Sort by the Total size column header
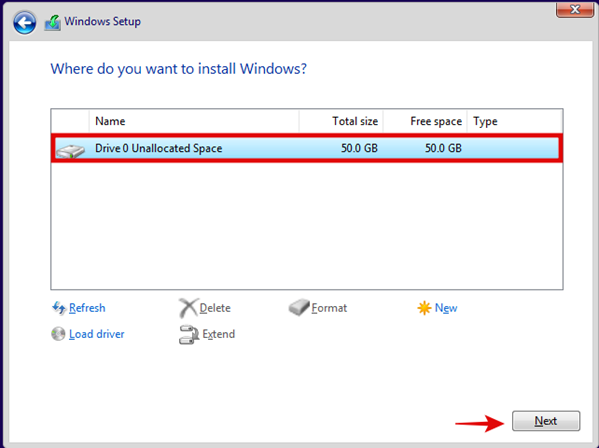The width and height of the screenshot is (599, 448). click(x=341, y=121)
